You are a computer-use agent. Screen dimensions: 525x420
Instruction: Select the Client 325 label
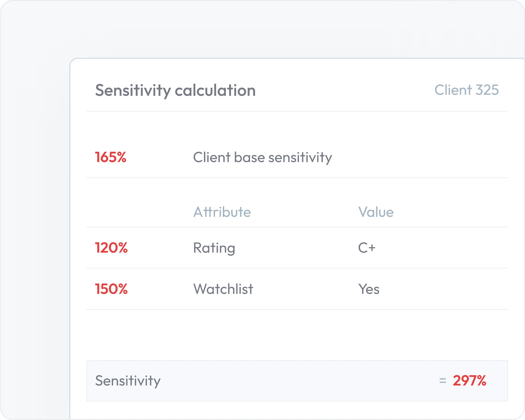[x=466, y=90]
